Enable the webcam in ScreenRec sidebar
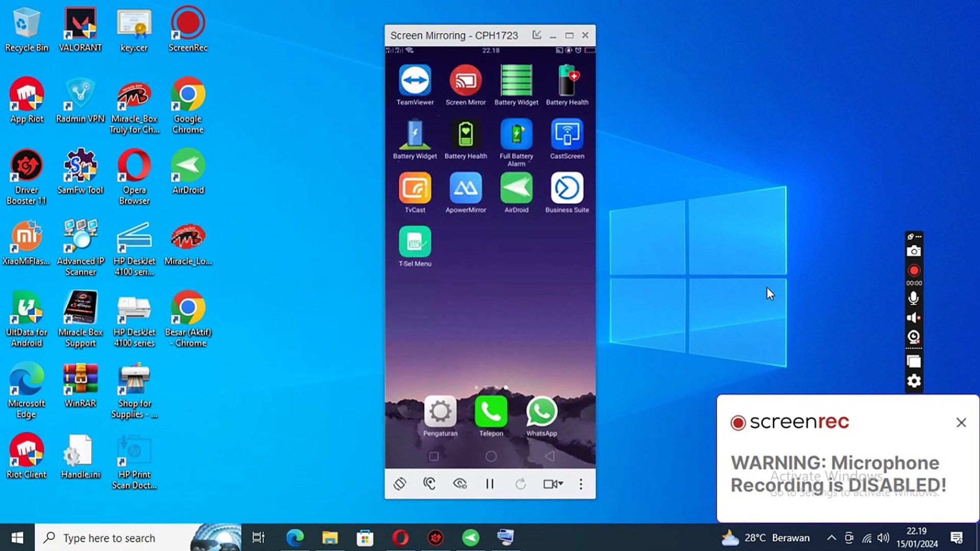Image resolution: width=980 pixels, height=551 pixels. click(913, 337)
